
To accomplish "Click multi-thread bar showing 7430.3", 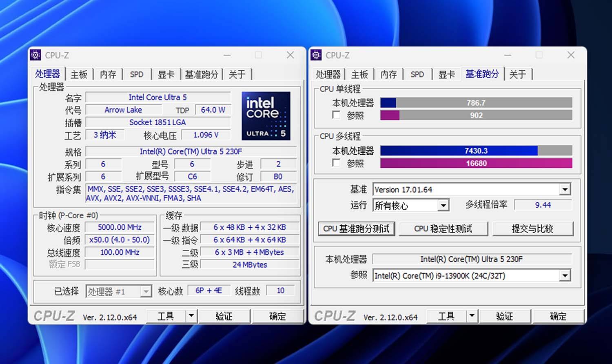I will tap(476, 151).
